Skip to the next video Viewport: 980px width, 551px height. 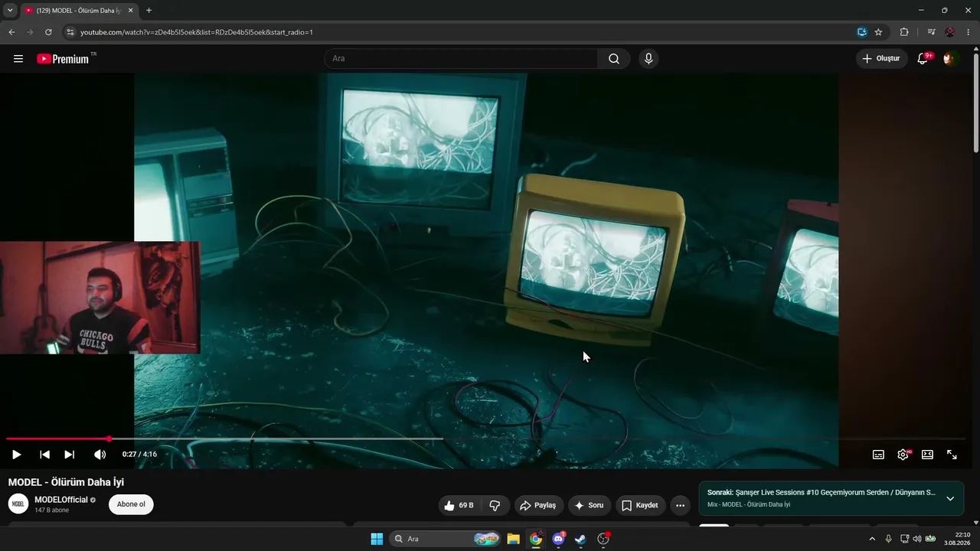[x=69, y=455]
